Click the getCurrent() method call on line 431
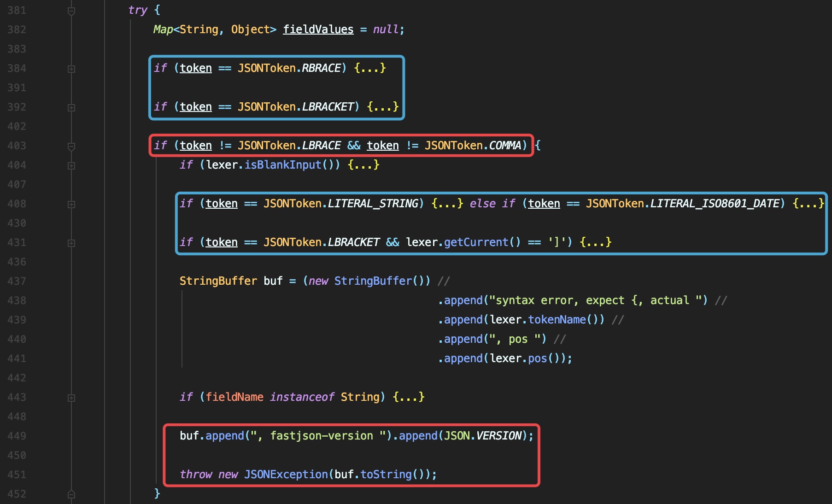 (482, 242)
